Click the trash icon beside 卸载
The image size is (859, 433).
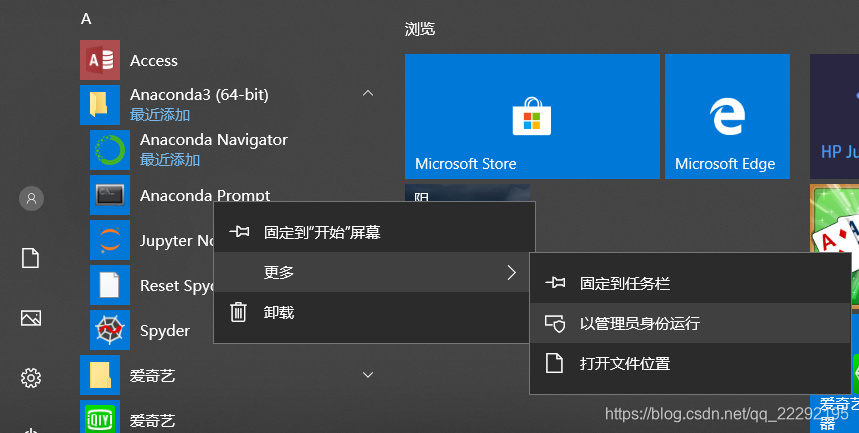(x=238, y=312)
